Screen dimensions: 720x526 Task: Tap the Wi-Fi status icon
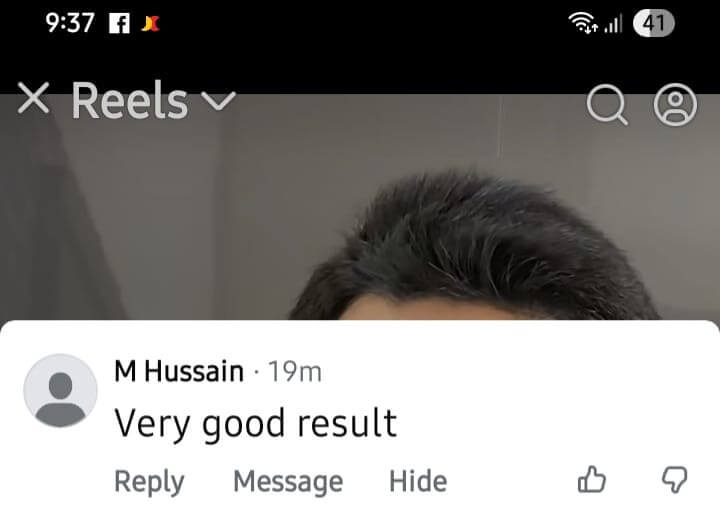pos(583,23)
